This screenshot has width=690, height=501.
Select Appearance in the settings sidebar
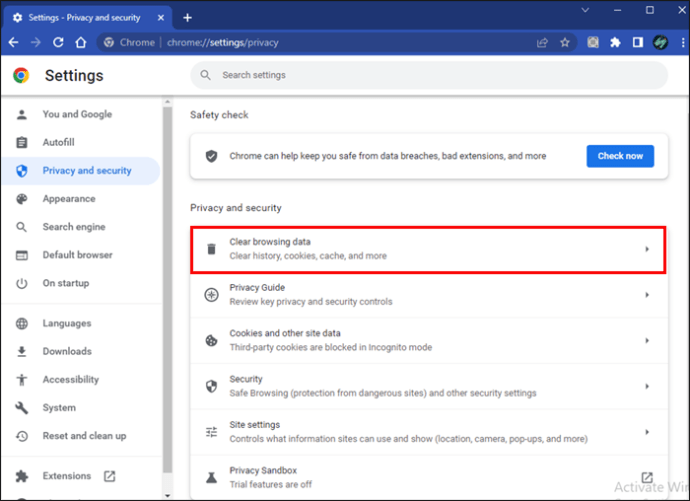click(69, 199)
